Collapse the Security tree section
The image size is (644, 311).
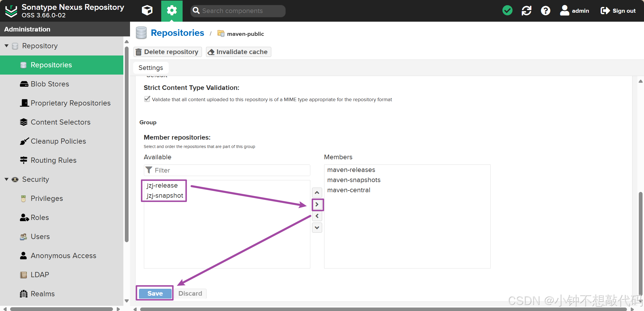point(6,179)
